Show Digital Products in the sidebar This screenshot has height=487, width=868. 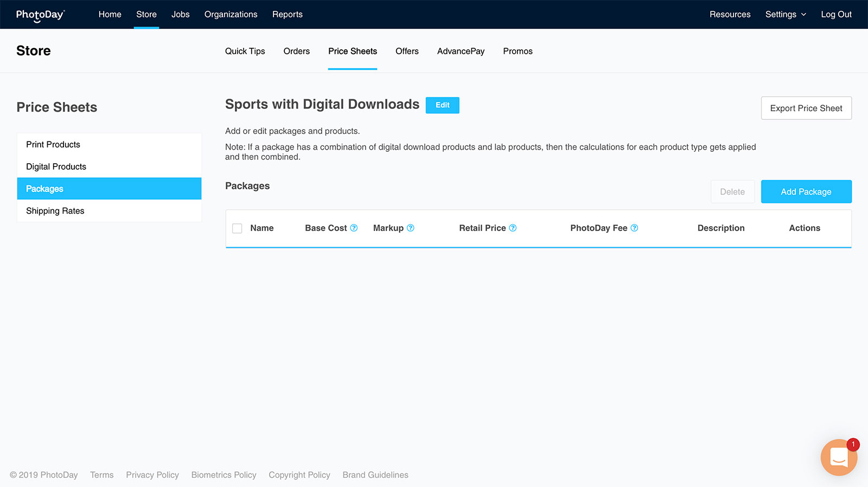(109, 166)
